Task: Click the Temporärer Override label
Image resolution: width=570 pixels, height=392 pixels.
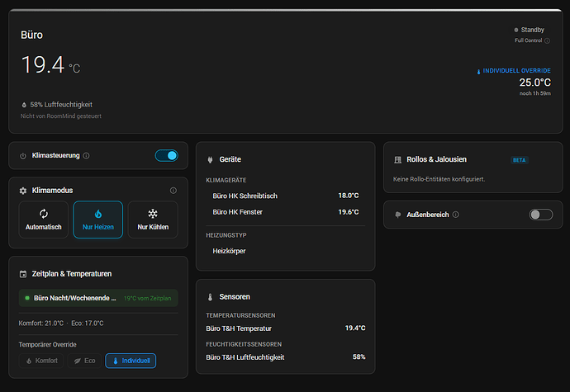Action: [47, 344]
